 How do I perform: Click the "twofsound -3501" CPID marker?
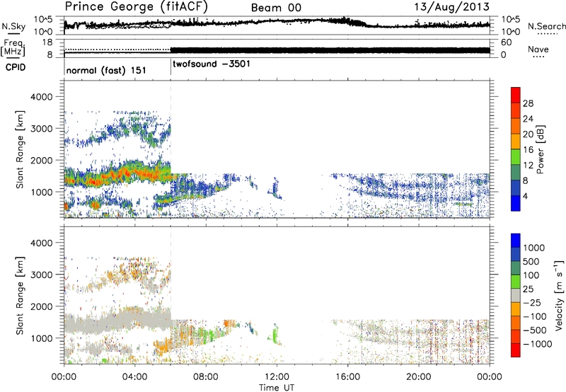coord(211,64)
